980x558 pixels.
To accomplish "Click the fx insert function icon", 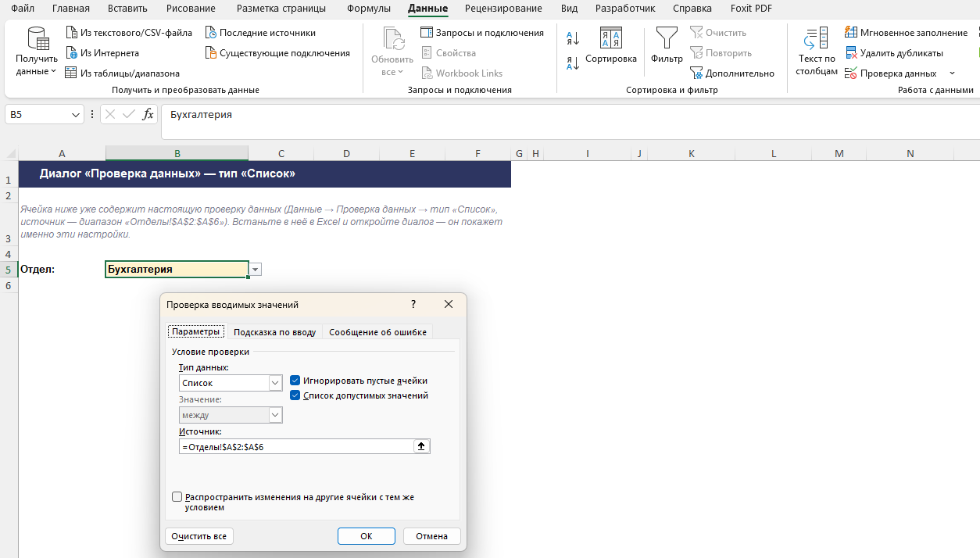I will click(x=148, y=114).
